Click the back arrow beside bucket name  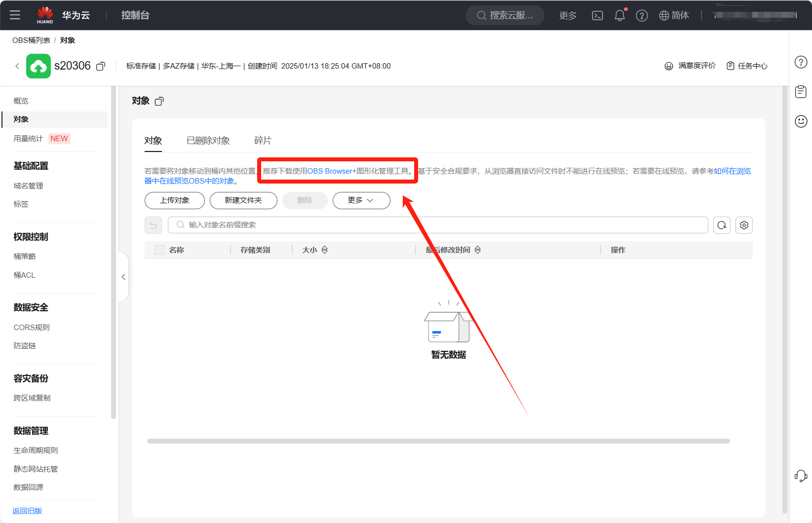pos(17,66)
